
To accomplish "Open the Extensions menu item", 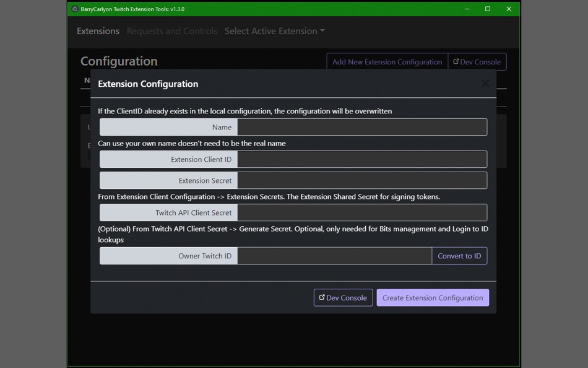I will pos(98,31).
